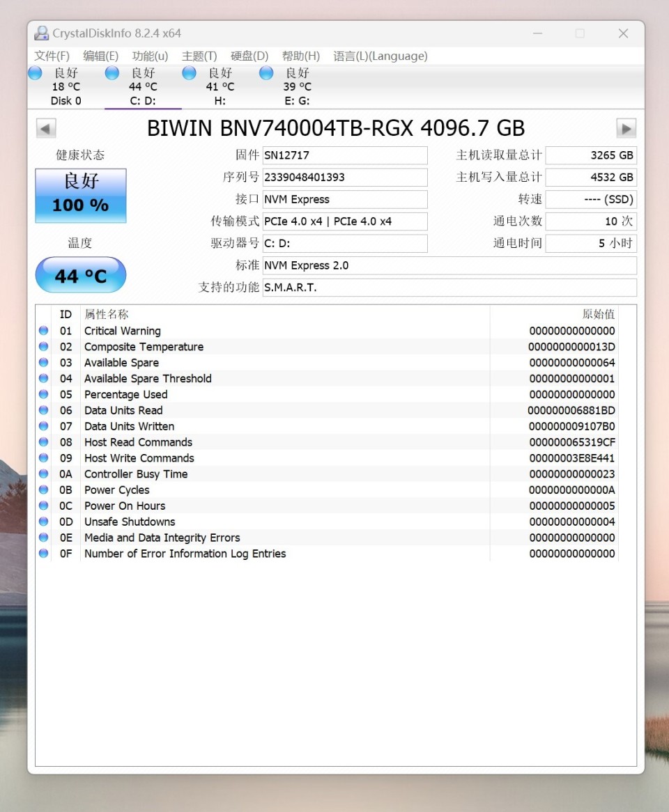Click the 良好 100 % health status box
Screen dimensions: 669x812
click(81, 196)
